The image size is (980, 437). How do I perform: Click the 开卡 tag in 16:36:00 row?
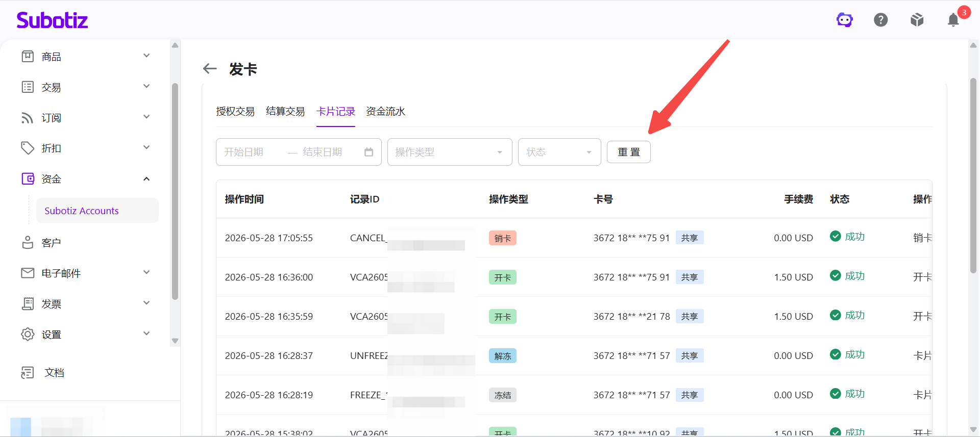503,277
